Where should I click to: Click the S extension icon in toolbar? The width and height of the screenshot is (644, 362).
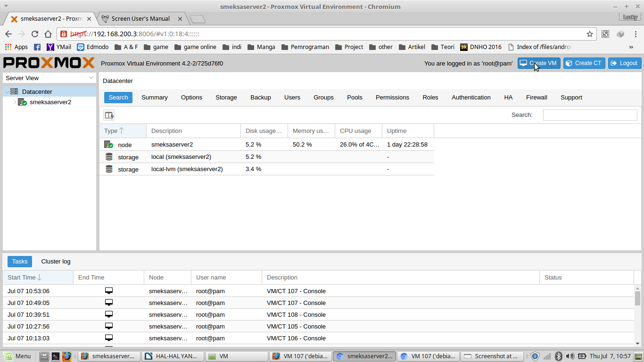click(x=605, y=34)
